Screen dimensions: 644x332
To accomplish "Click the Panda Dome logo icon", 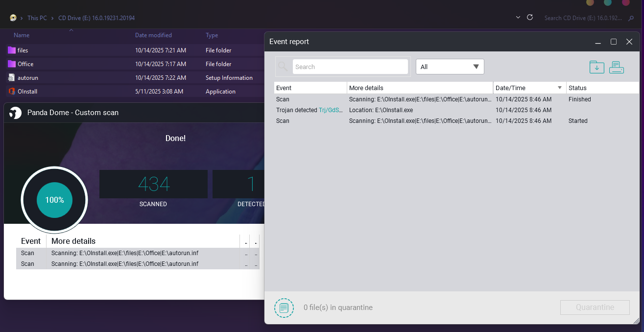I will [x=16, y=113].
